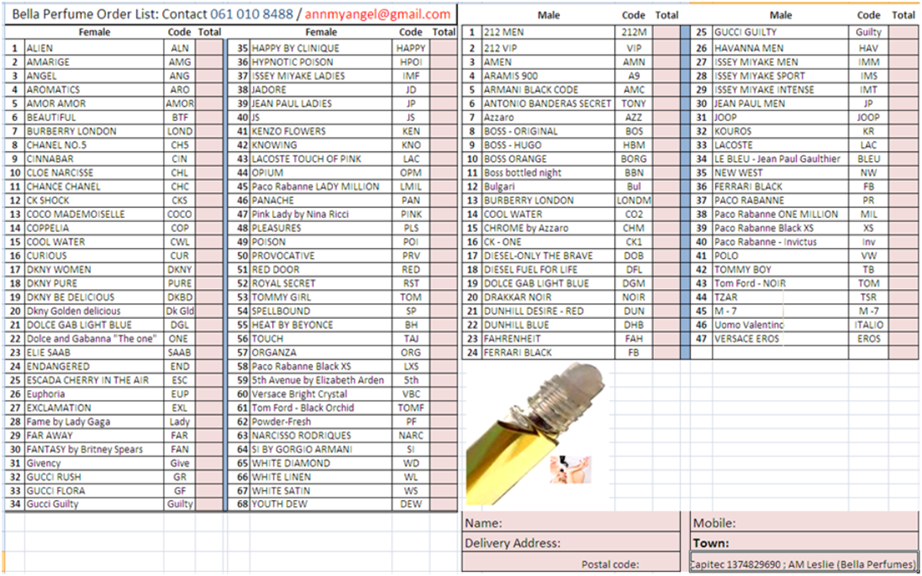Select the Total cell for HAVANNA MEN

(x=904, y=48)
